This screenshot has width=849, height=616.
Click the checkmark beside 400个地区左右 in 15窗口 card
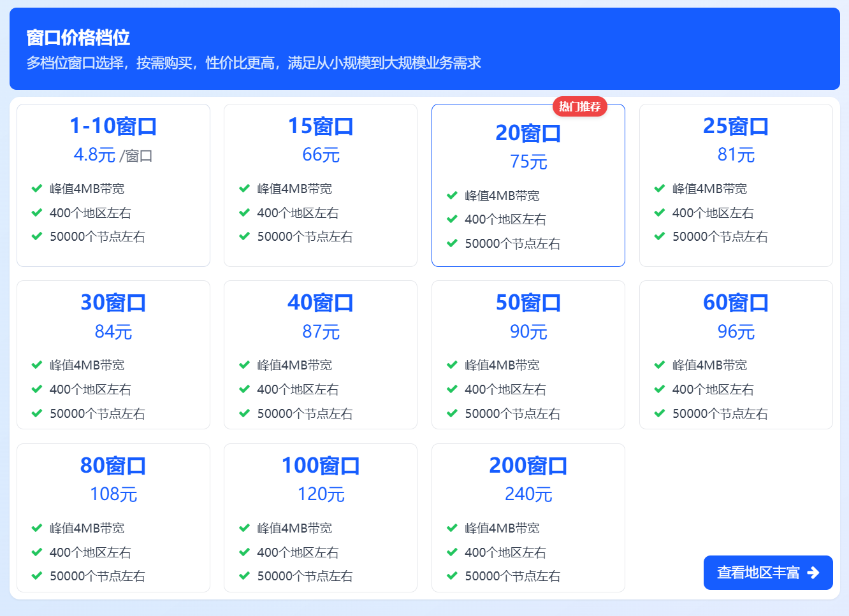(244, 213)
